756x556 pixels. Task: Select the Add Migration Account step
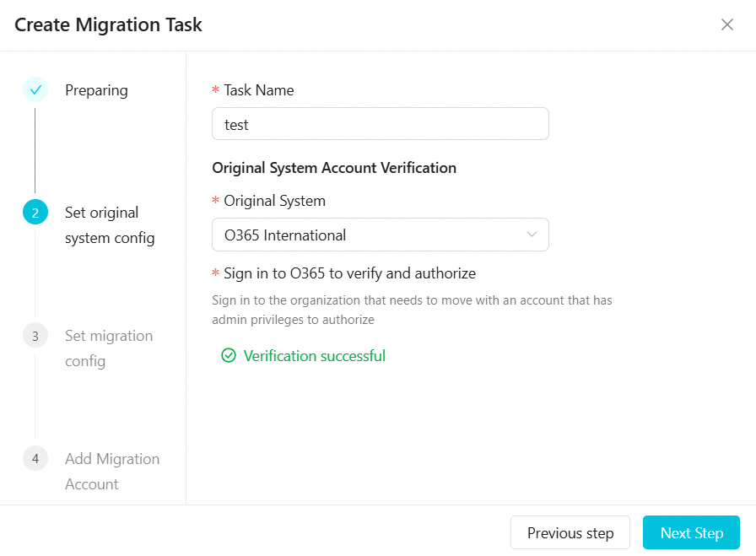click(112, 472)
